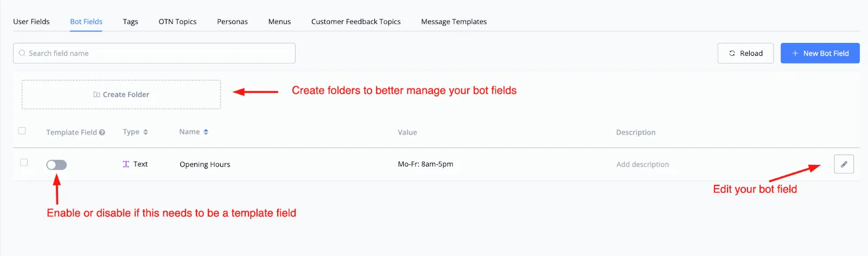The image size is (868, 256).
Task: Click the plus icon on New Bot Field
Action: pos(795,53)
